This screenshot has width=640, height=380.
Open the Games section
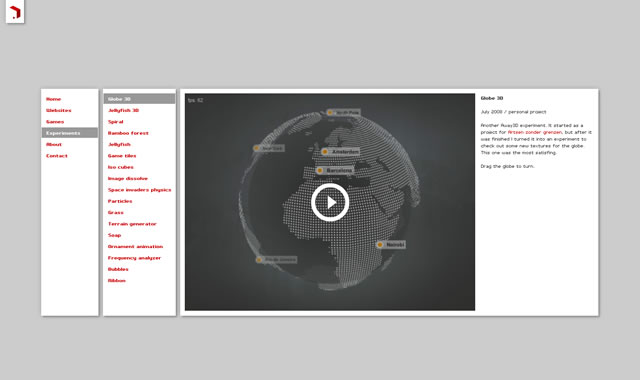(x=55, y=122)
